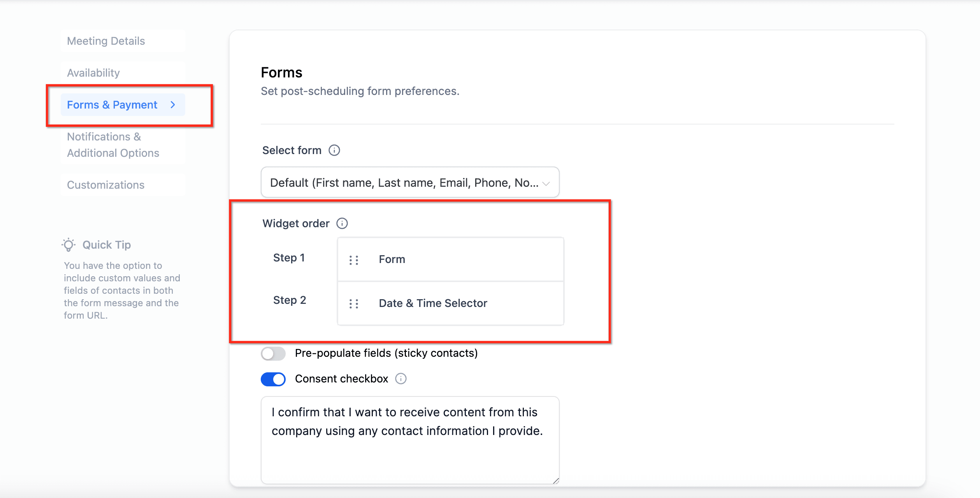Viewport: 980px width, 498px height.
Task: Click the Consent checkbox info icon
Action: 400,379
